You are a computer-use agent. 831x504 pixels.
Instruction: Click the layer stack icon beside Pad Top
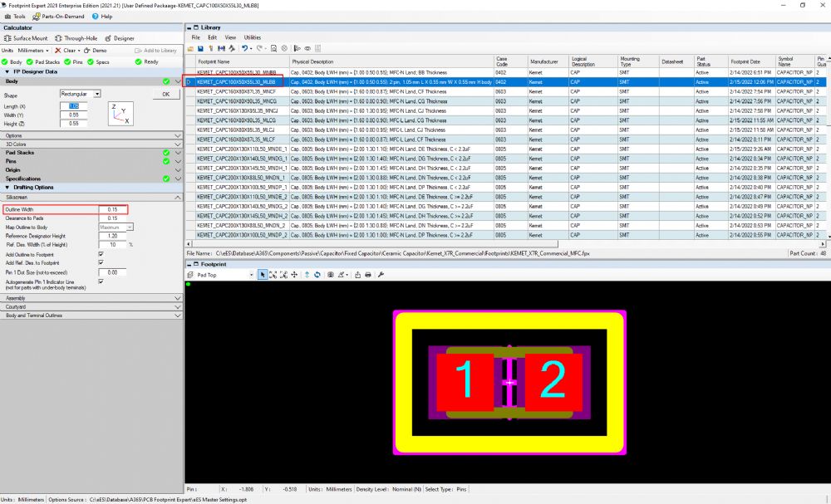click(190, 275)
